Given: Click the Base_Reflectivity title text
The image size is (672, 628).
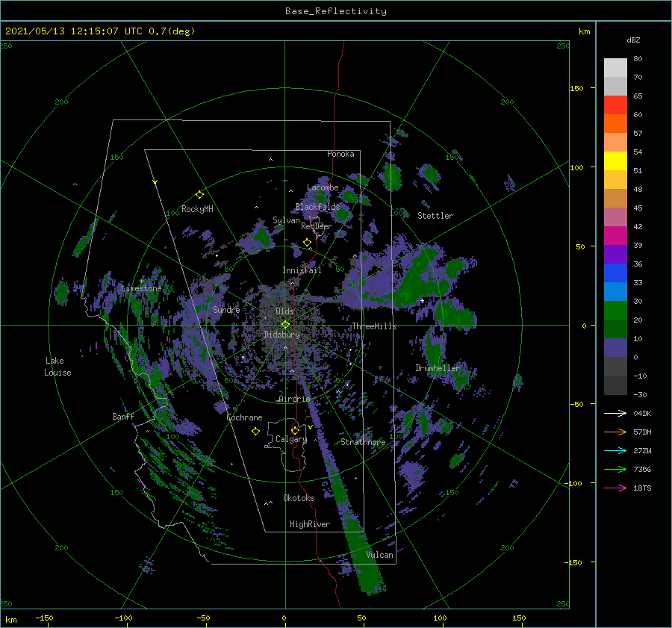Looking at the screenshot, I should click(x=336, y=11).
